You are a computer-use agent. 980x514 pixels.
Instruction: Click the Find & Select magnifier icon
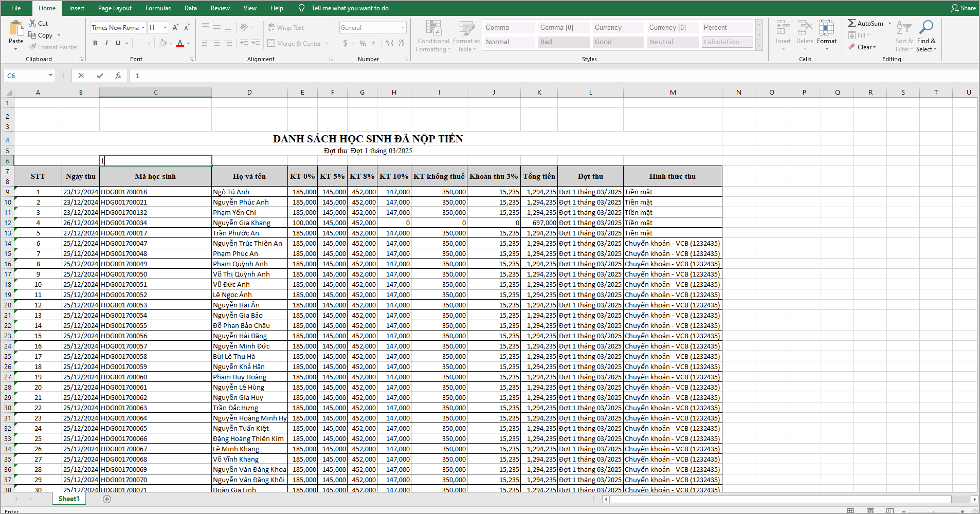tap(926, 28)
